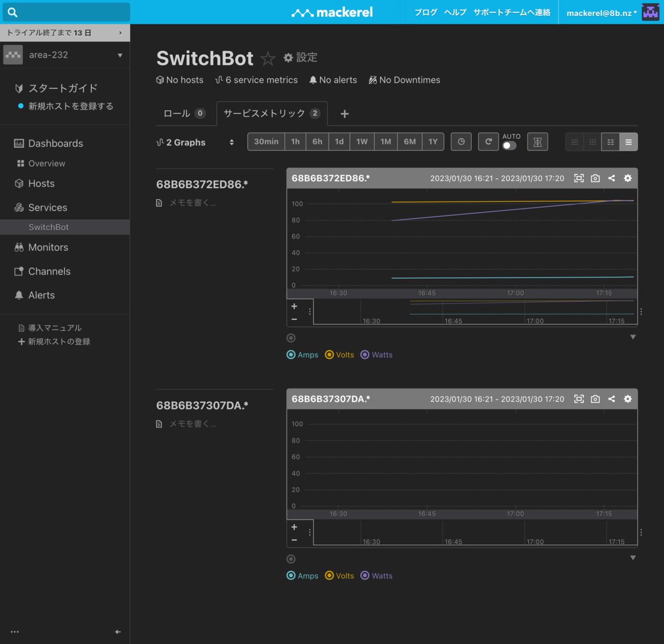Toggle all-series circle under 68B6B372ED86 graph
The width and height of the screenshot is (664, 644).
291,338
